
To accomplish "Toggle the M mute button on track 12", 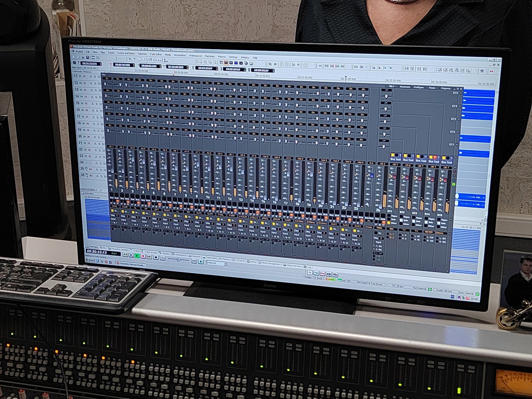I will (99, 83).
